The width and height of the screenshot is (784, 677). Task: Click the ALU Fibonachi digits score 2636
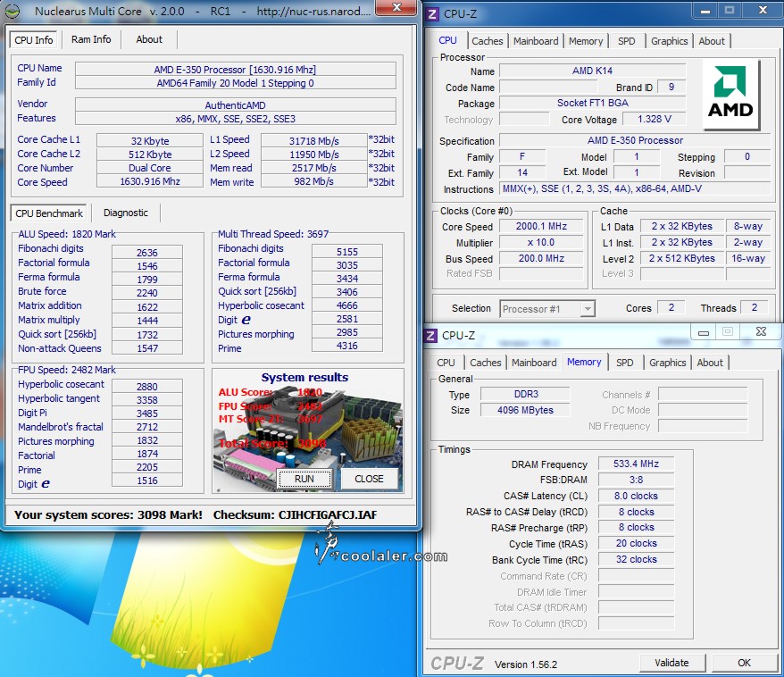[147, 253]
